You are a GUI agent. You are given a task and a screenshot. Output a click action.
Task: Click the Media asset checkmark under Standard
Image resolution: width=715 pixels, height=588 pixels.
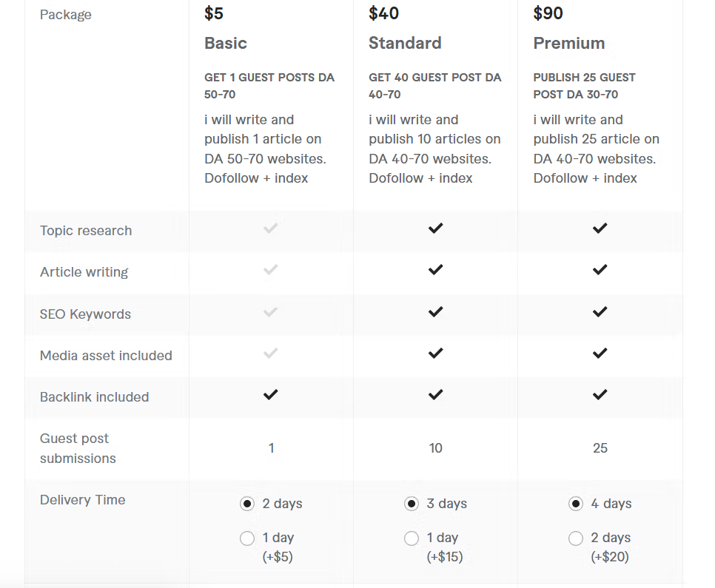(x=435, y=354)
